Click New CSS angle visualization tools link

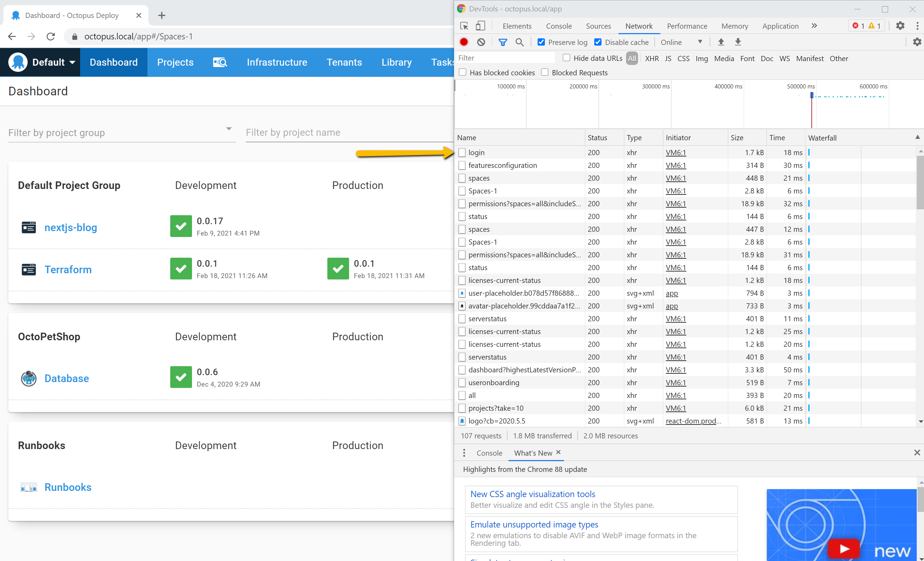(x=532, y=494)
